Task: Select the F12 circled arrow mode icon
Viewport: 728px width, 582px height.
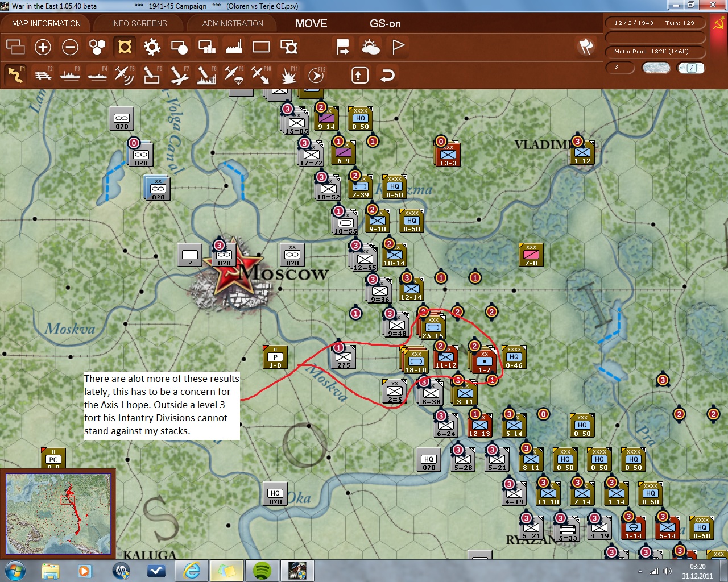Action: point(316,74)
